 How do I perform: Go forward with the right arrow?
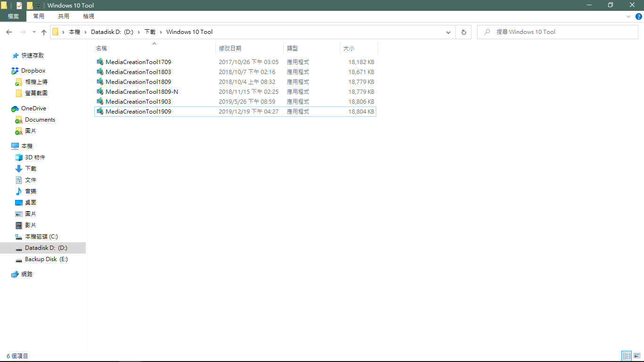coord(23,32)
